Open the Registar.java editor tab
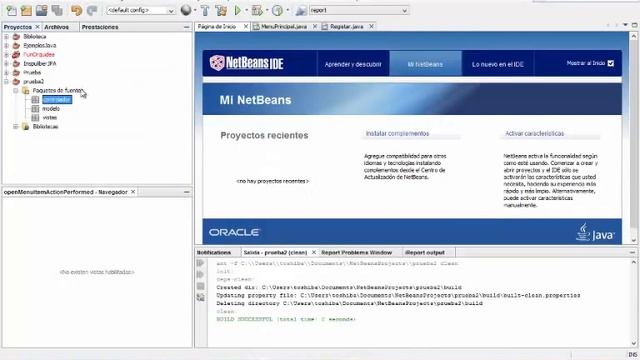The width and height of the screenshot is (640, 360). [x=346, y=27]
